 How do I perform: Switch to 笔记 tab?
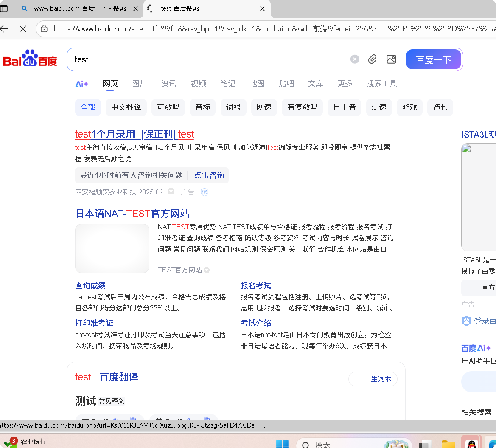tap(228, 83)
